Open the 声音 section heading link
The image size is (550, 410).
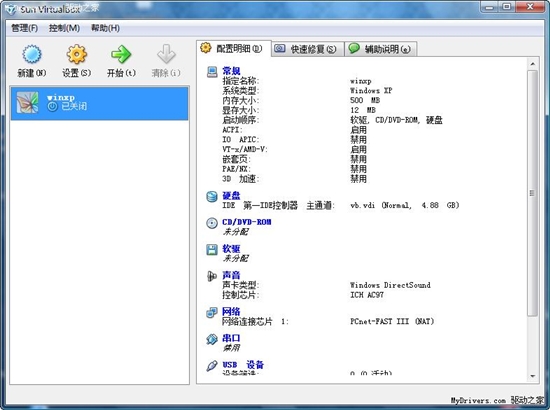coord(231,275)
